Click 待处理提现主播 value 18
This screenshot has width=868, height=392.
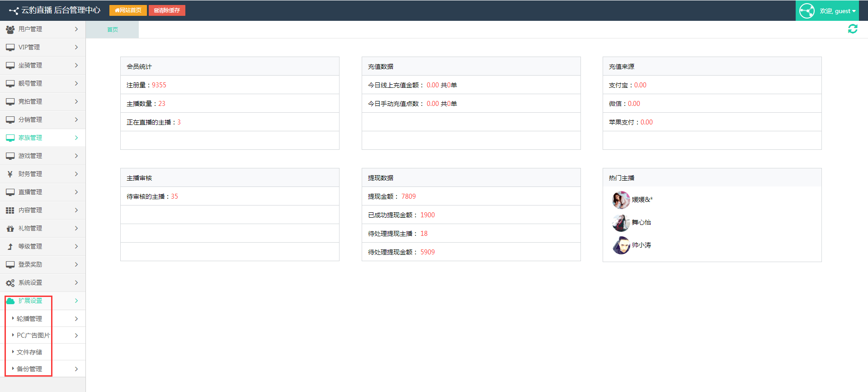(424, 234)
